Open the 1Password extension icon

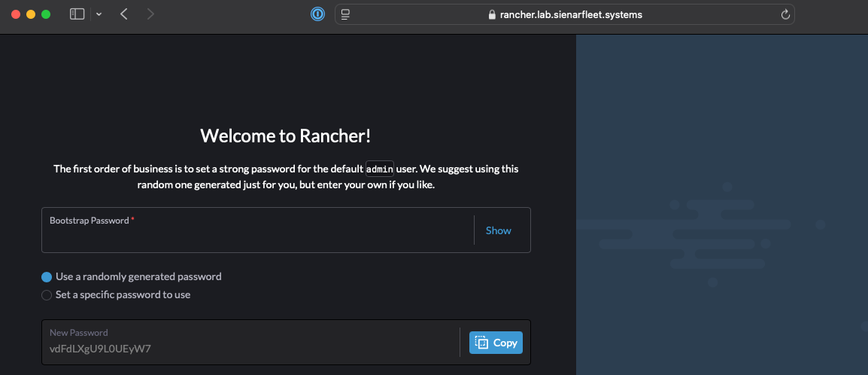pos(317,14)
